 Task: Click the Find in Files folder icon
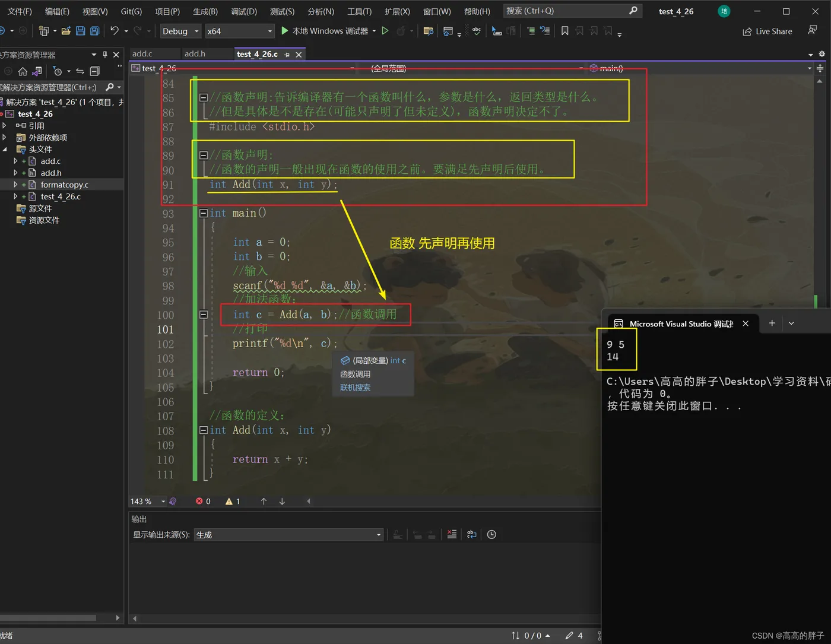(428, 31)
